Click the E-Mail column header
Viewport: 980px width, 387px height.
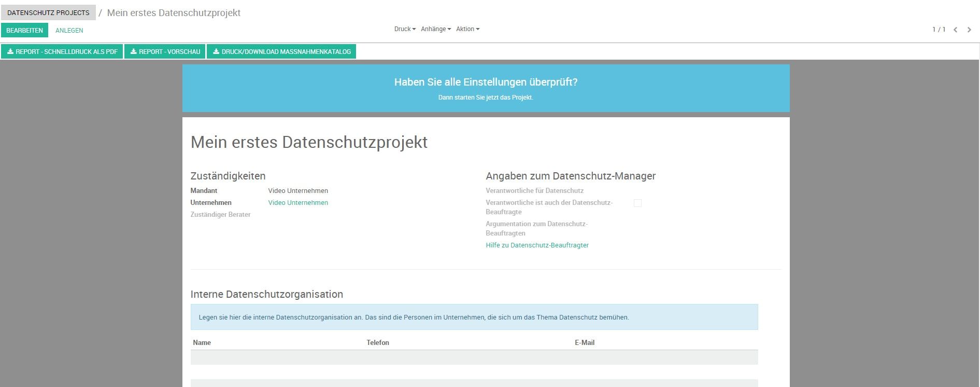point(584,343)
